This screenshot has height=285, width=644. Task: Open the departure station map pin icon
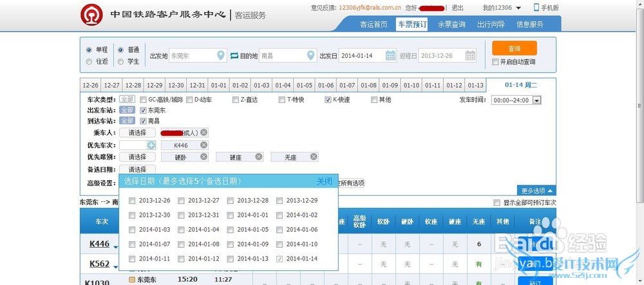[x=221, y=55]
